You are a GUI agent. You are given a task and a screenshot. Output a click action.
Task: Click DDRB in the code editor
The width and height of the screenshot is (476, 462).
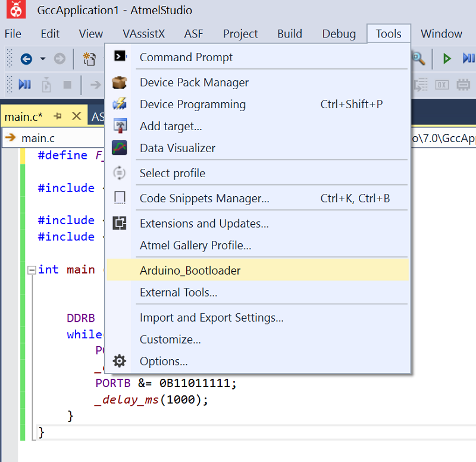tap(81, 318)
